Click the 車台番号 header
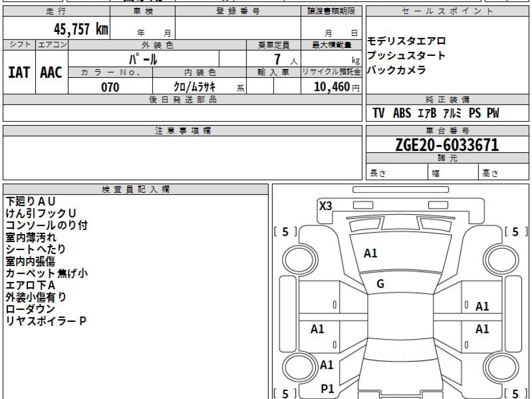This screenshot has width=532, height=399. point(447,131)
